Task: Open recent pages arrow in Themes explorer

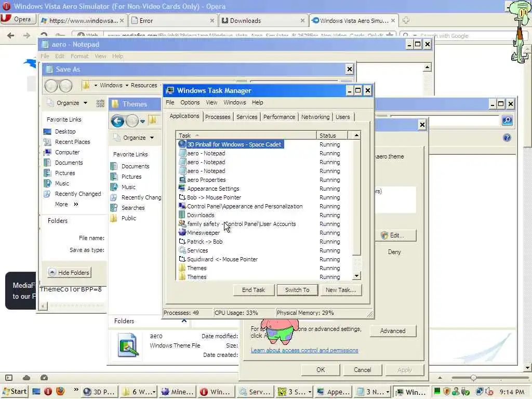Action: coord(142,121)
